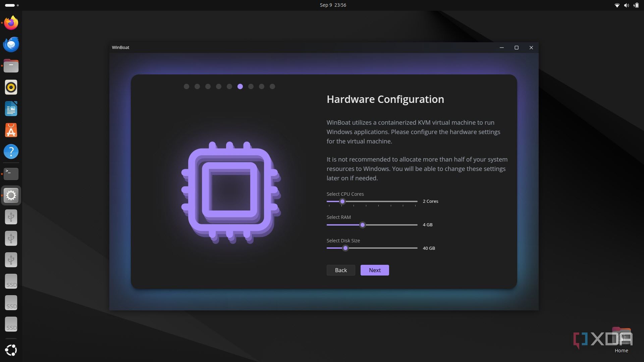Click the "40 GB" disk value
The width and height of the screenshot is (644, 362).
pos(429,248)
